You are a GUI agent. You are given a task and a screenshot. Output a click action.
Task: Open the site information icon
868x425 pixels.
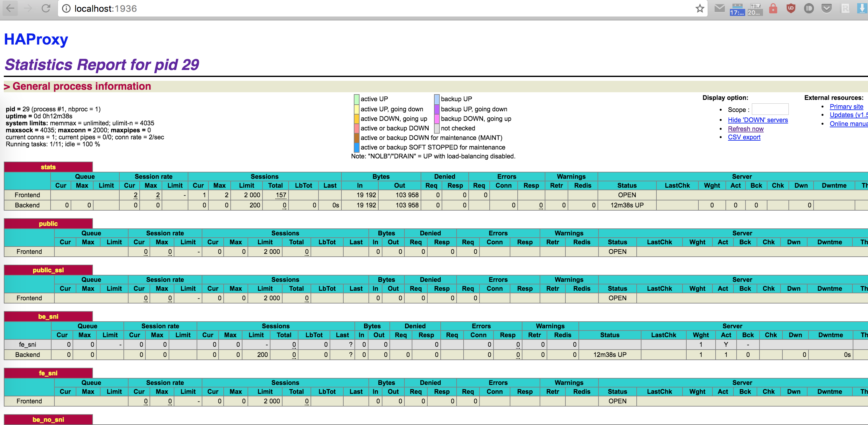click(66, 8)
